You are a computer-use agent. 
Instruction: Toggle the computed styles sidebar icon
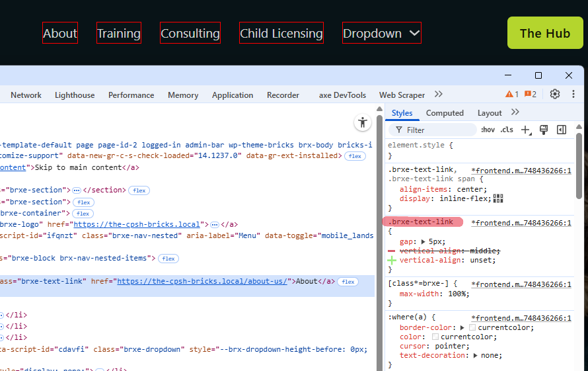coord(562,130)
